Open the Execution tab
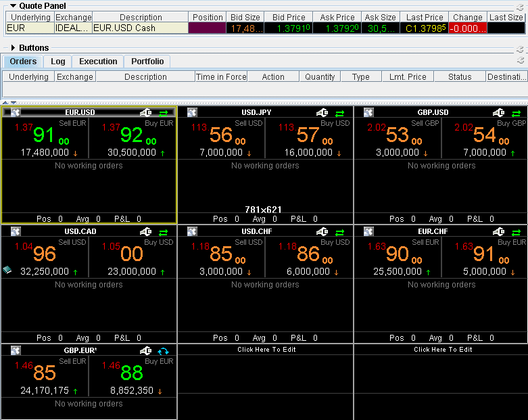Screen dimensions: 528x420 coord(98,62)
